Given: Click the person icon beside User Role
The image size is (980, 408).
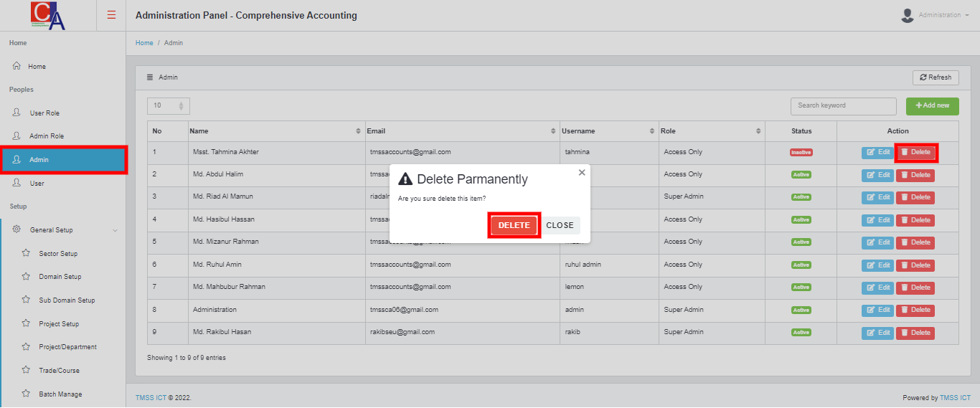Looking at the screenshot, I should pyautogui.click(x=17, y=113).
